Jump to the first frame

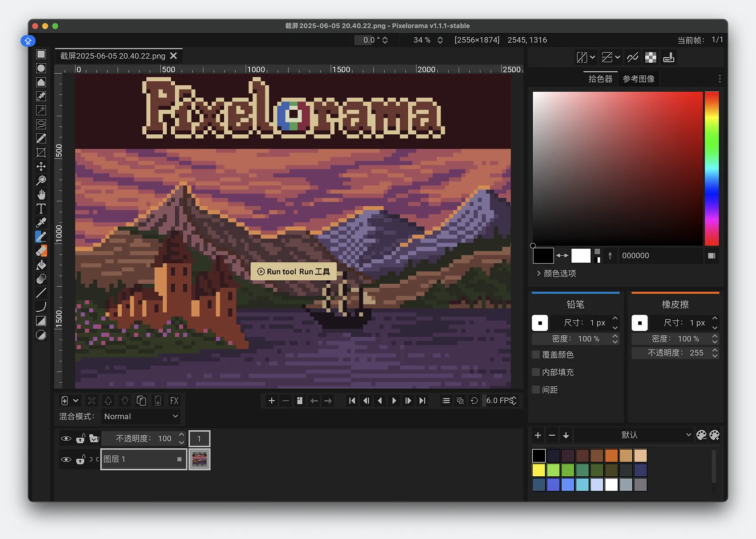[x=352, y=401]
